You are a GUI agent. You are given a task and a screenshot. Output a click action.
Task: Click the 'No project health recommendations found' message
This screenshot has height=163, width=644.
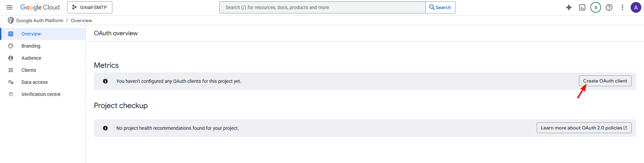point(177,128)
